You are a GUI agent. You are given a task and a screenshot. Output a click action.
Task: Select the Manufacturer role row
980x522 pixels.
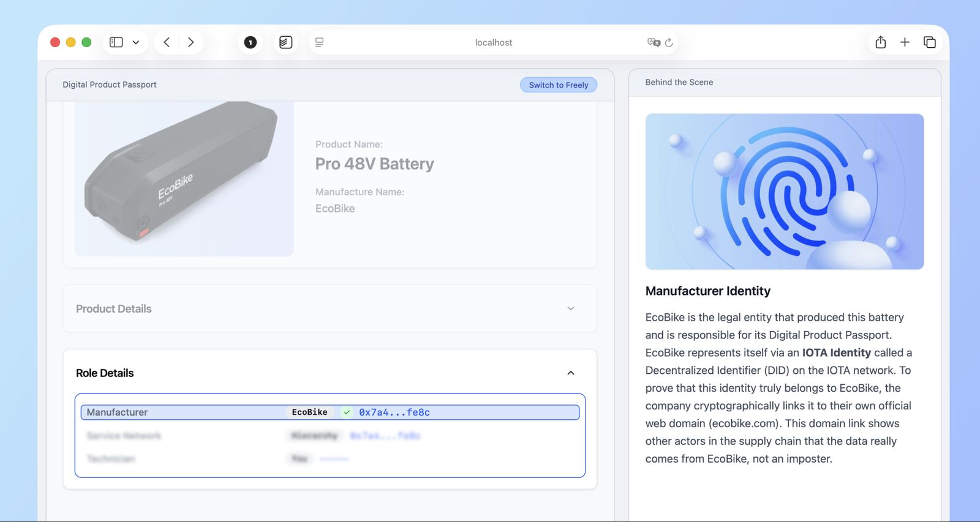(330, 412)
